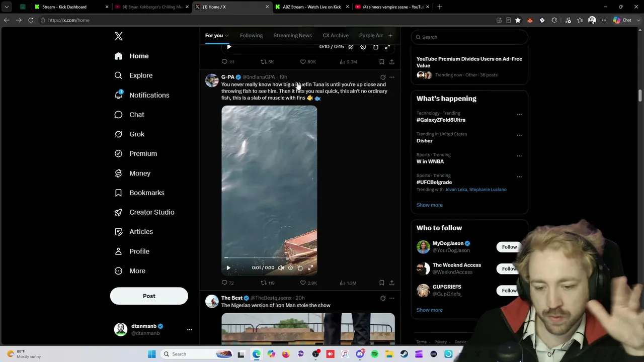Unmute the top video at 0:10
This screenshot has height=362, width=644.
pos(351,47)
